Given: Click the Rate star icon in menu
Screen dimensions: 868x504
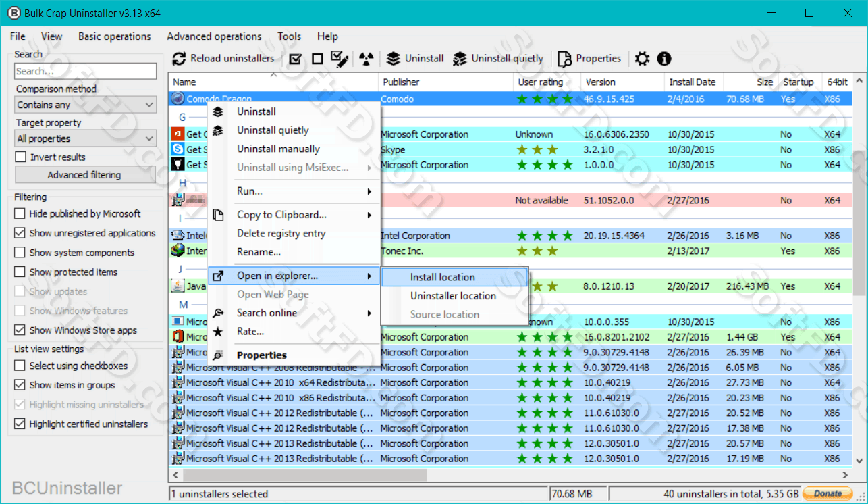Looking at the screenshot, I should 218,332.
